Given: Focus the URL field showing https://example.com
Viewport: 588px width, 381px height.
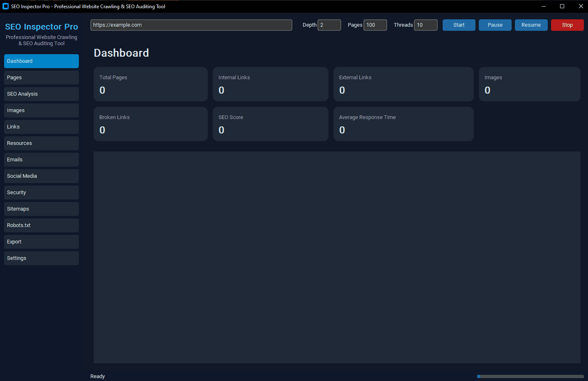Looking at the screenshot, I should [191, 25].
